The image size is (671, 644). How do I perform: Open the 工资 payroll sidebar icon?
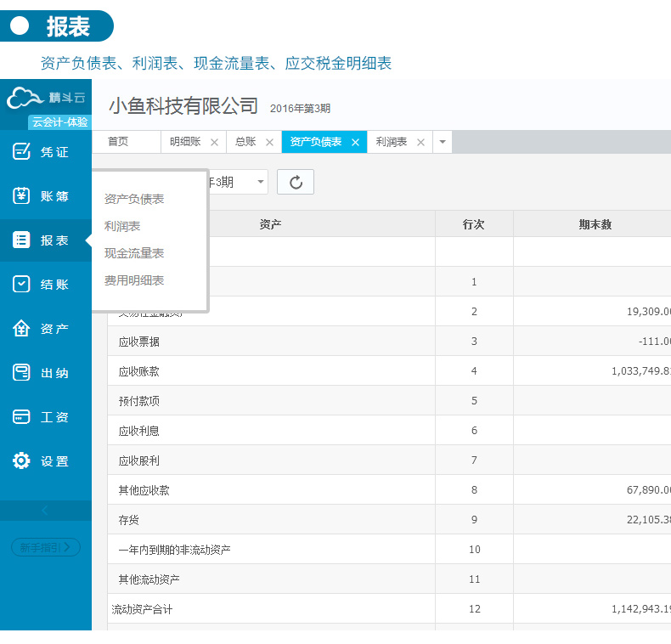(21, 416)
